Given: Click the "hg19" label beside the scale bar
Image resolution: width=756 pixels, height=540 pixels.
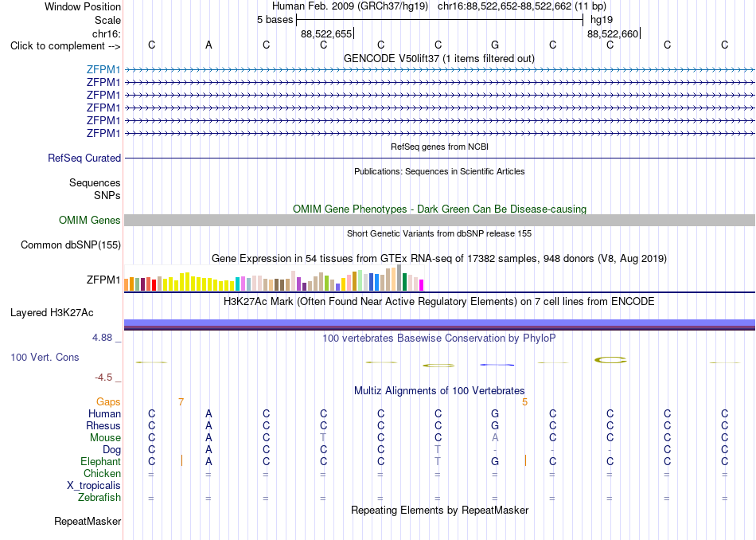Looking at the screenshot, I should point(602,20).
